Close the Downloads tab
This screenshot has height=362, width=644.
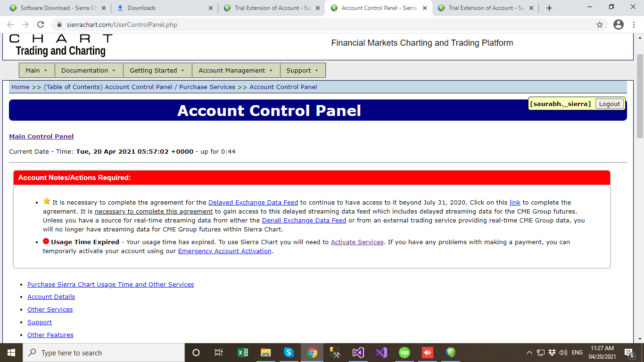(x=210, y=8)
